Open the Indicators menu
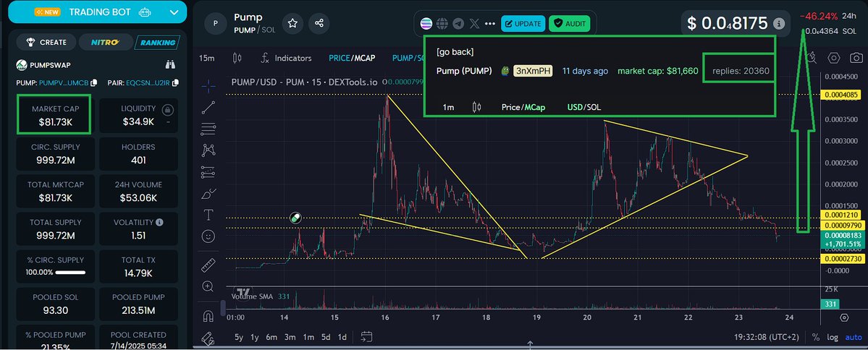Viewport: 868px width, 350px height. 286,58
